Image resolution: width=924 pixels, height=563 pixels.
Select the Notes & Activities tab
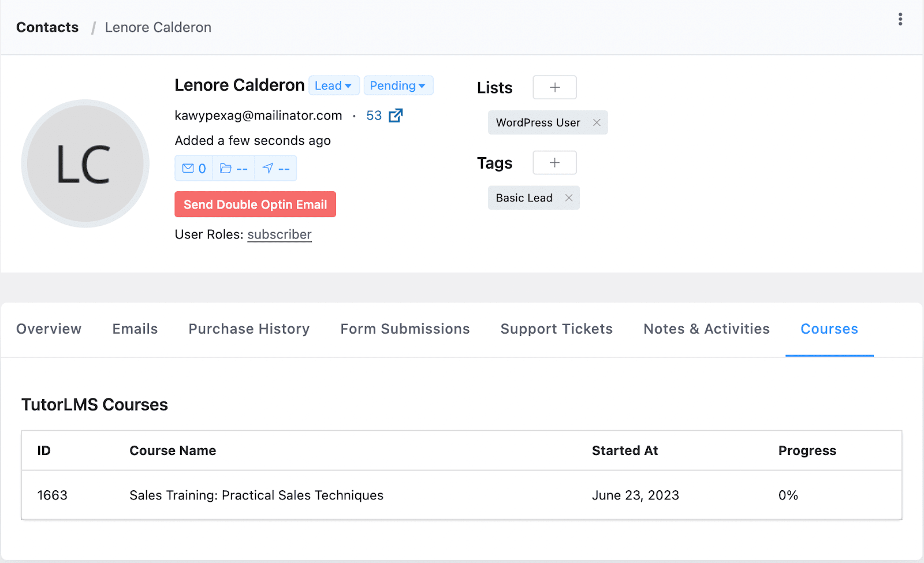[x=706, y=329]
